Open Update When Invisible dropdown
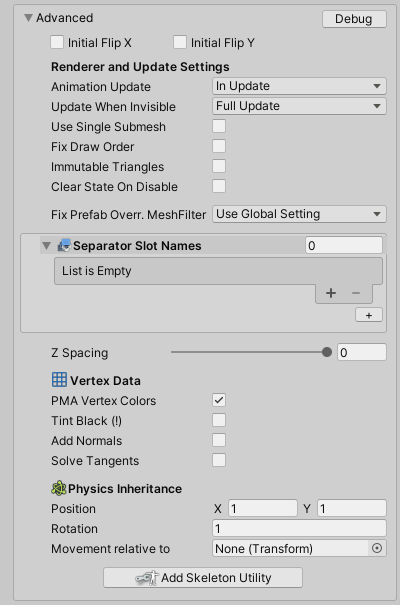The height and width of the screenshot is (605, 400). (x=299, y=106)
